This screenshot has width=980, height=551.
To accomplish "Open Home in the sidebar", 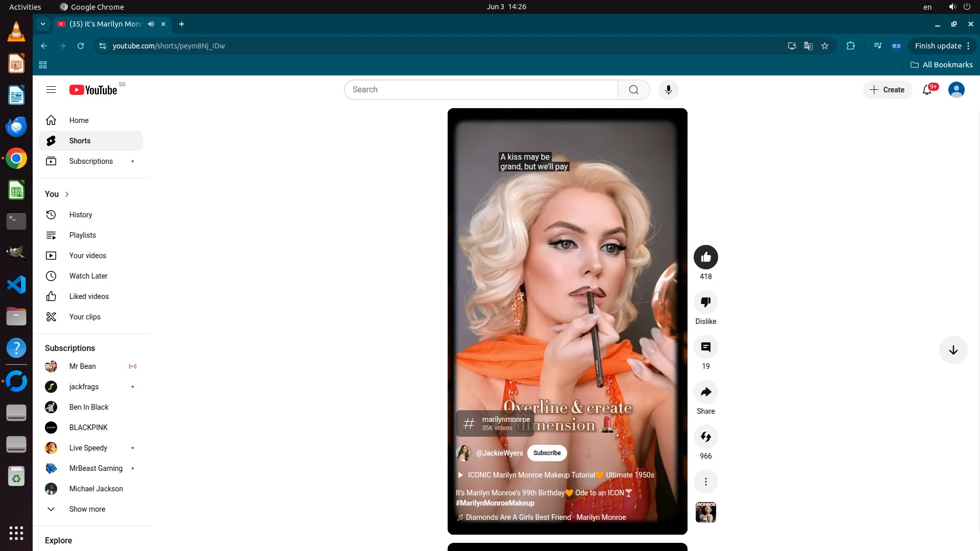I will coord(79,120).
